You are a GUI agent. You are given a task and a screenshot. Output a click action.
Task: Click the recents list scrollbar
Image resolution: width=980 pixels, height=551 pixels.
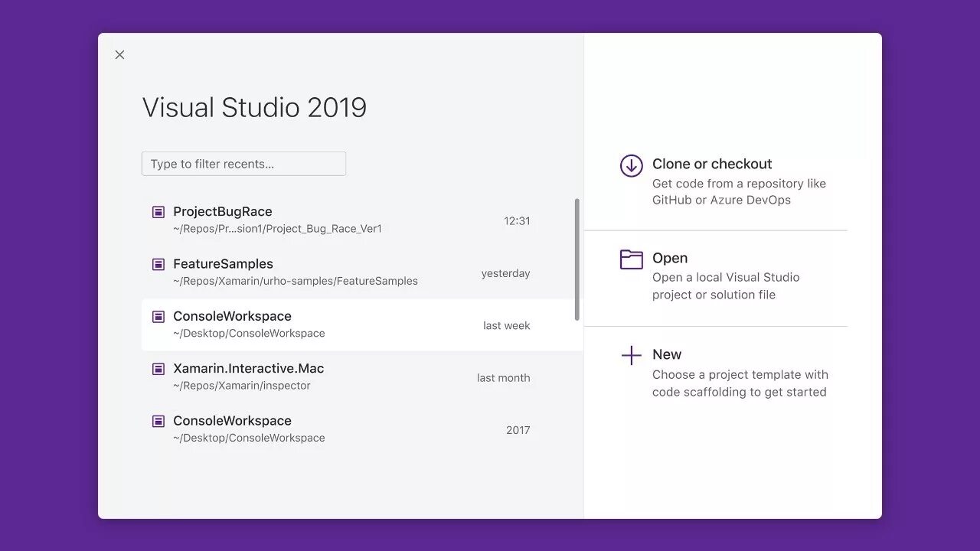pyautogui.click(x=577, y=259)
